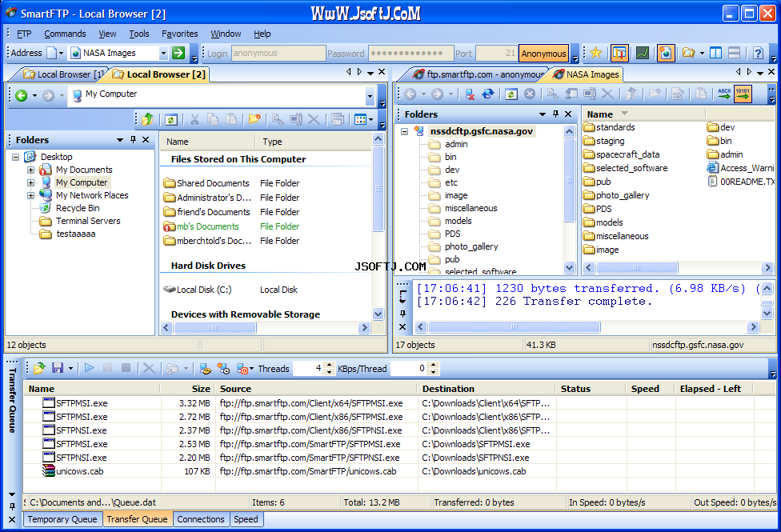Switch to ftp.smartftp.com - anonymous tab

point(479,74)
